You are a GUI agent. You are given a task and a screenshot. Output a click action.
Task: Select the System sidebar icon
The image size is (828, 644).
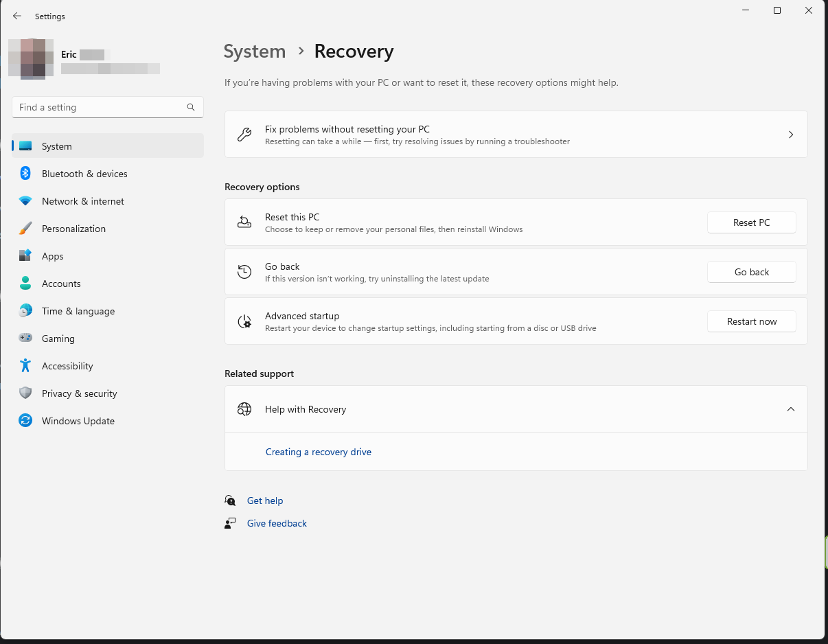[x=25, y=146]
